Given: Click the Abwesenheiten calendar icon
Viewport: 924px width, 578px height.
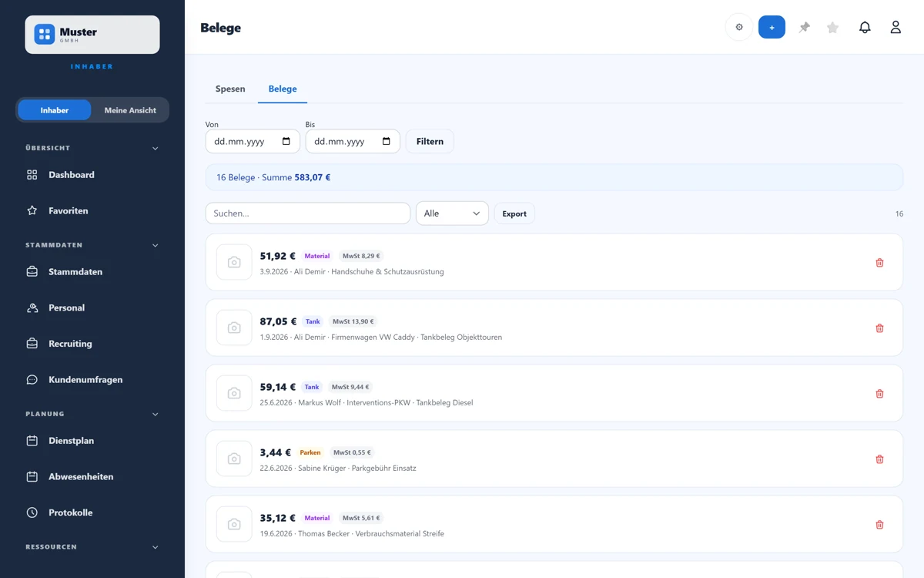Looking at the screenshot, I should pos(32,476).
